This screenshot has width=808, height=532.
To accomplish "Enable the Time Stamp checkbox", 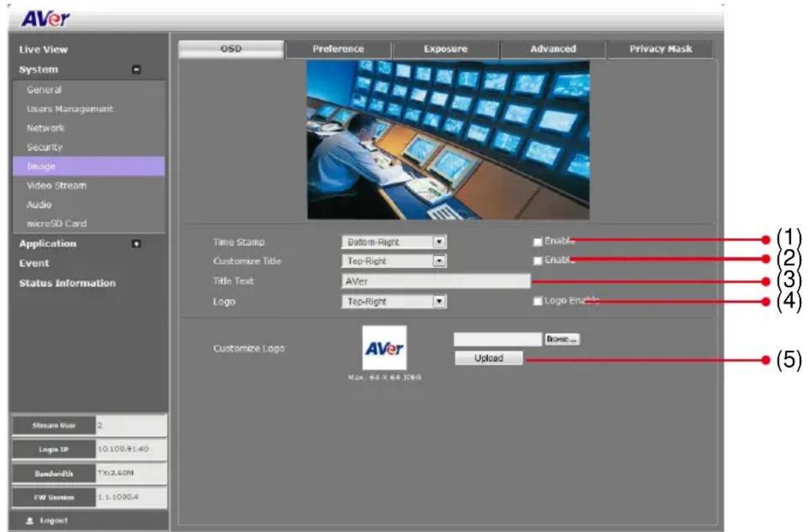I will click(x=538, y=241).
